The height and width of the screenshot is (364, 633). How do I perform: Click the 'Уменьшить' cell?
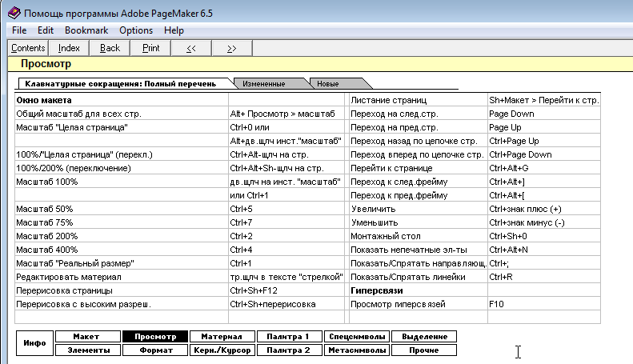point(419,222)
